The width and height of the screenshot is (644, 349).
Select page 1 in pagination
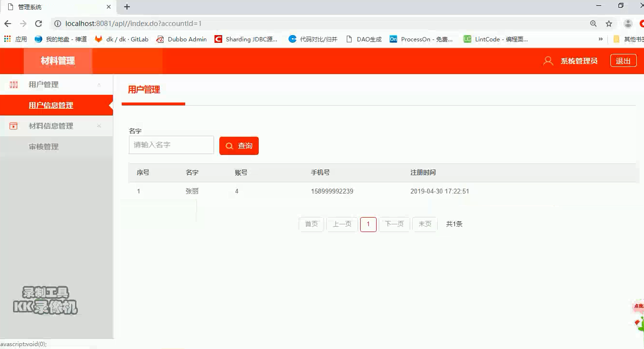[x=368, y=224]
